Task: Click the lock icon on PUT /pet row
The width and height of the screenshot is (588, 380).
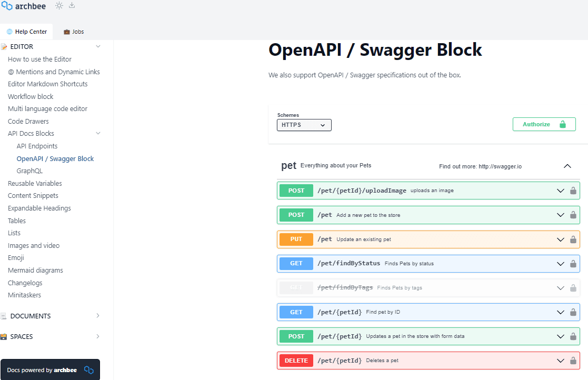Action: (x=573, y=239)
